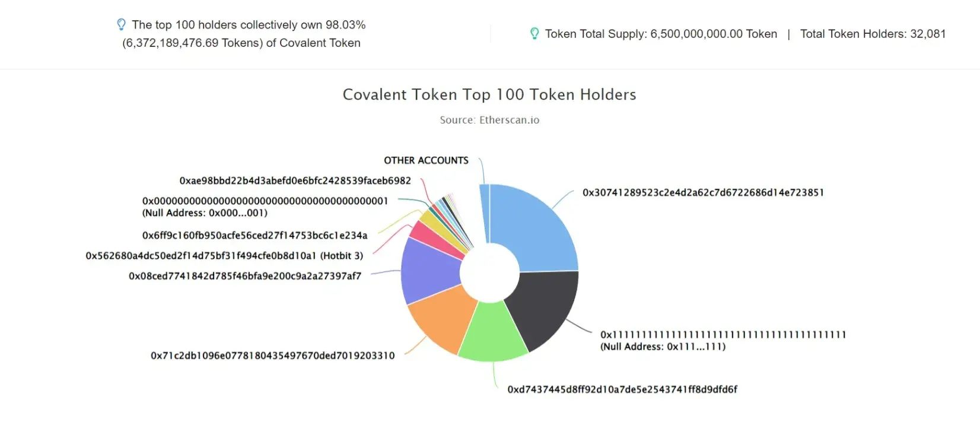Click the blue lightbulb icon beside top holders text
Screen dimensions: 980x422
(121, 24)
